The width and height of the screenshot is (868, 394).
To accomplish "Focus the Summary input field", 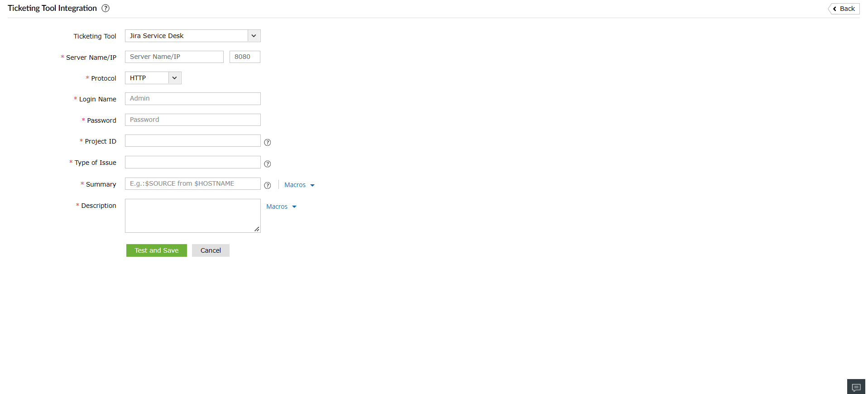I will [x=193, y=183].
